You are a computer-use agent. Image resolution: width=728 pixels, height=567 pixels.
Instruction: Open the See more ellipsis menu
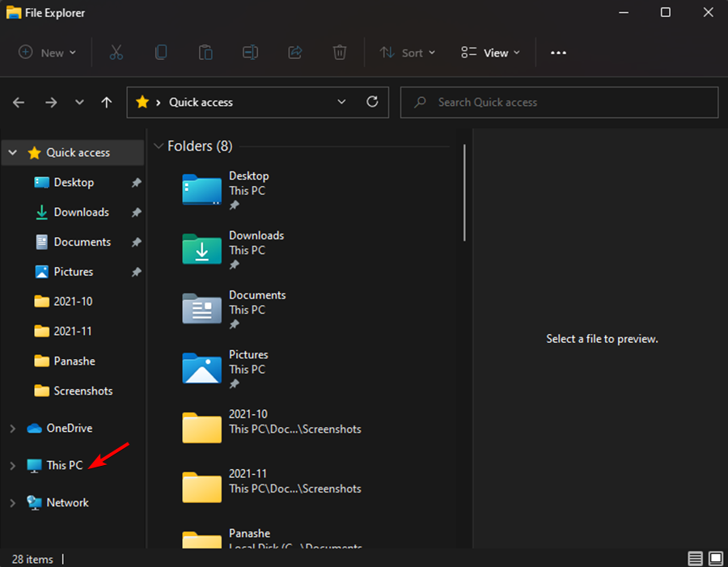tap(558, 53)
